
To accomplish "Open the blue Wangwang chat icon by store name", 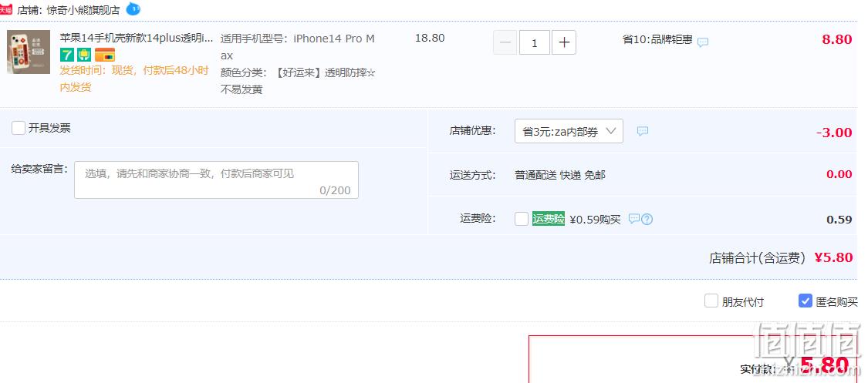I will [x=133, y=8].
